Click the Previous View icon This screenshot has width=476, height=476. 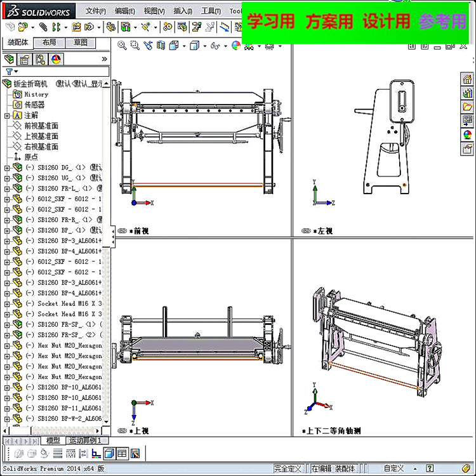point(148,46)
